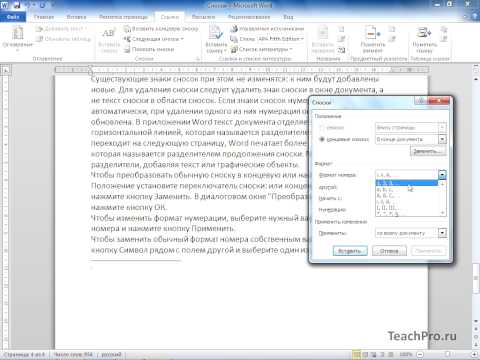Screen dimensions: 480x360
Task: Open the Стиль APA citation style dropdown
Action: (267, 39)
